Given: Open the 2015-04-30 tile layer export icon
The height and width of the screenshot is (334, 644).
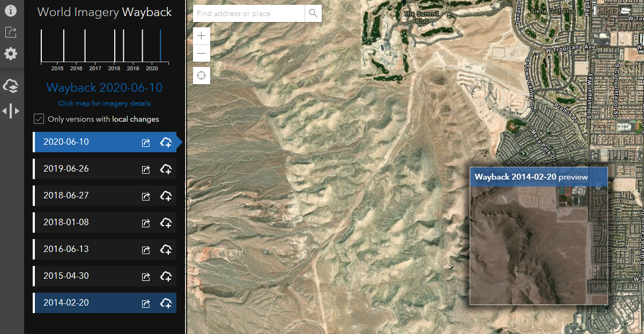Looking at the screenshot, I should click(x=145, y=277).
